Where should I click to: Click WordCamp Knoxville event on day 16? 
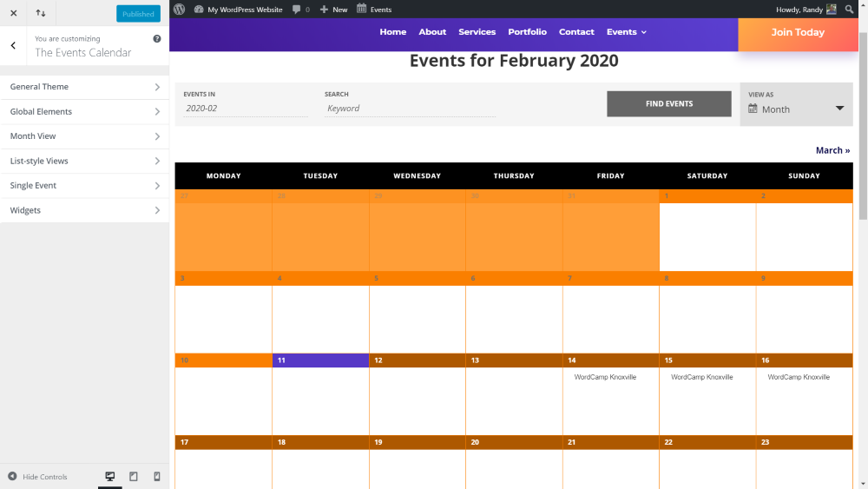click(x=799, y=377)
